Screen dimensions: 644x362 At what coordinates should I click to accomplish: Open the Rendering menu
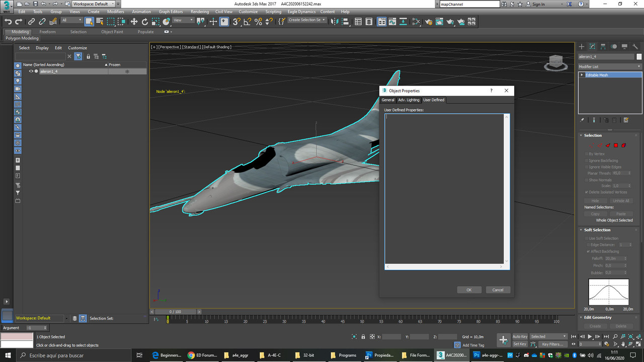[x=200, y=12]
